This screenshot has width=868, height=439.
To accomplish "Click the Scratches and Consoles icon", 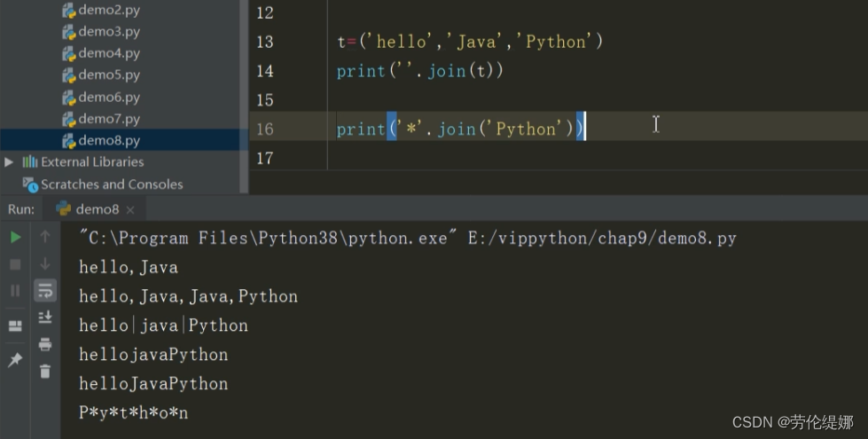I will 30,184.
